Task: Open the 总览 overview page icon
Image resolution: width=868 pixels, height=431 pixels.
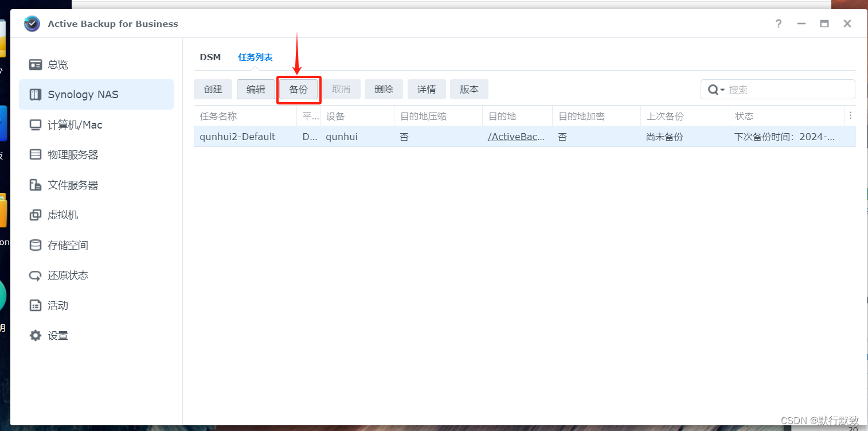Action: click(36, 64)
